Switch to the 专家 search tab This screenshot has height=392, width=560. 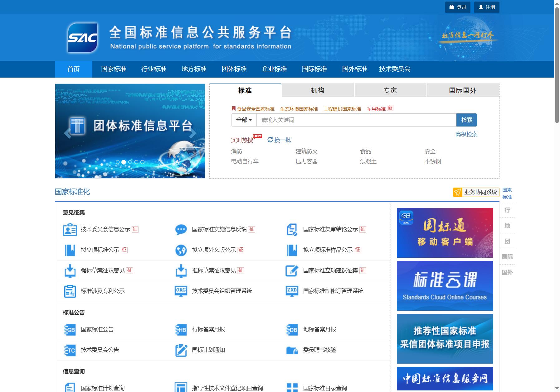click(x=390, y=90)
